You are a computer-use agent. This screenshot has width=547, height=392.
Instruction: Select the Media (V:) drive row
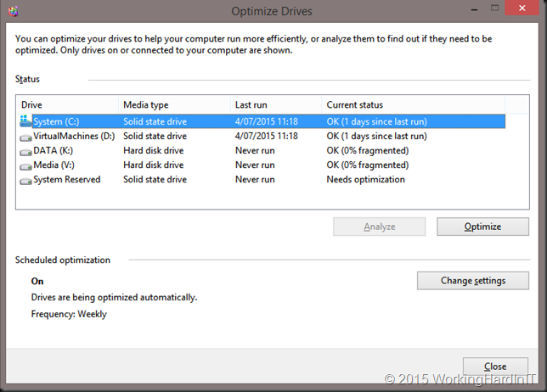(262, 165)
